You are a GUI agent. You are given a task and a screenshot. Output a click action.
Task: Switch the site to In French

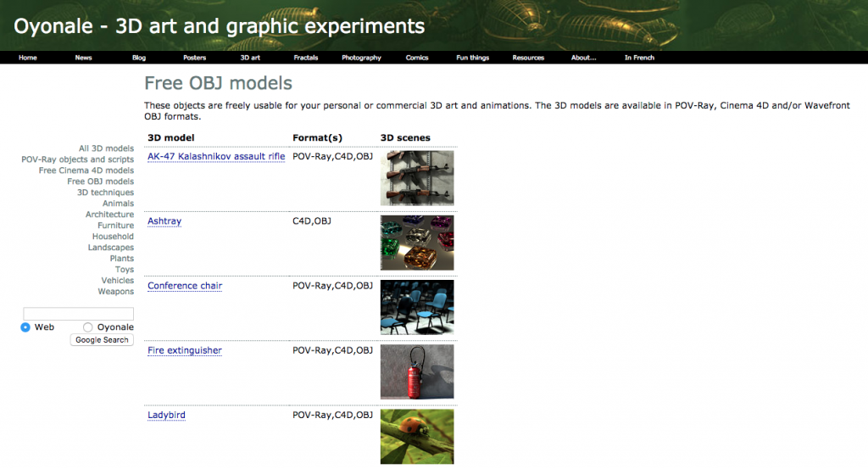[639, 58]
